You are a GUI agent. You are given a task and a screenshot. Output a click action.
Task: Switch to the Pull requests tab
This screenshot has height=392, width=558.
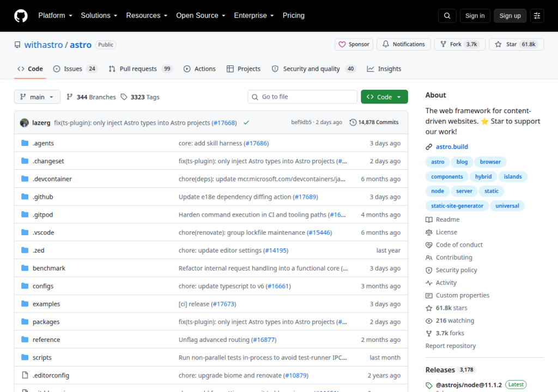141,69
